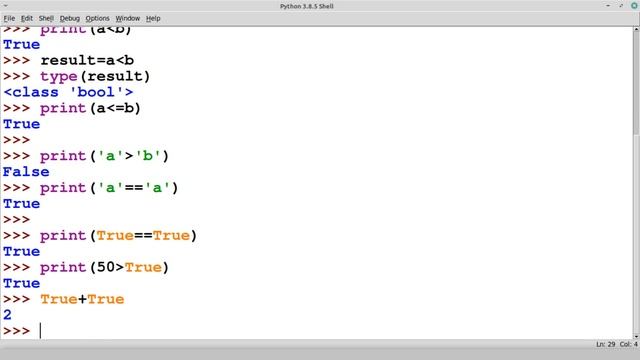
Task: Open the Debug menu
Action: [70, 18]
